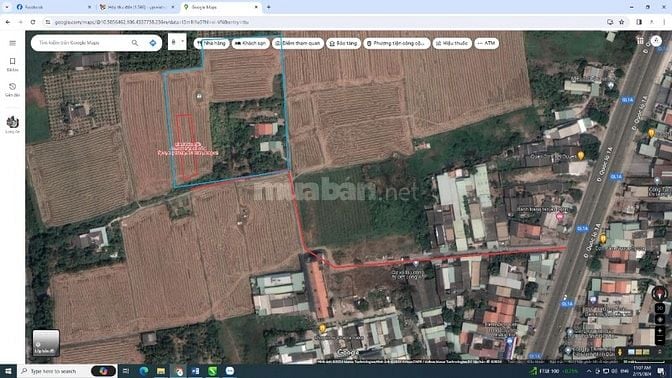Select the Phương tiện công cộng chip
672x378 pixels.
point(396,43)
